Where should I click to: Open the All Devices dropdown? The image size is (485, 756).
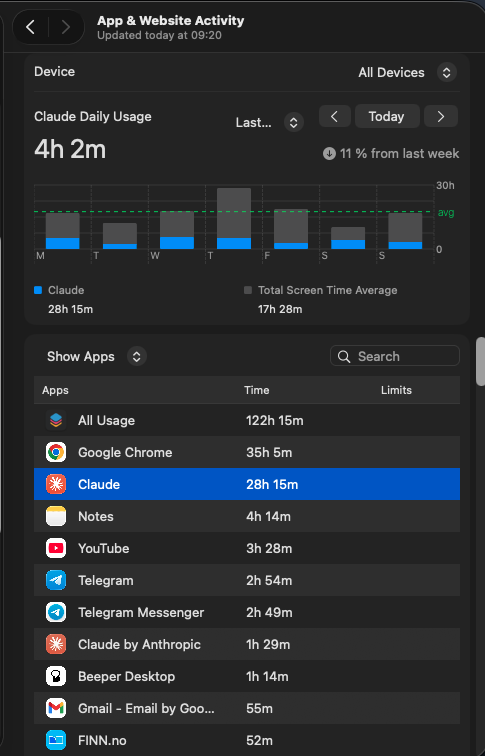pos(446,72)
